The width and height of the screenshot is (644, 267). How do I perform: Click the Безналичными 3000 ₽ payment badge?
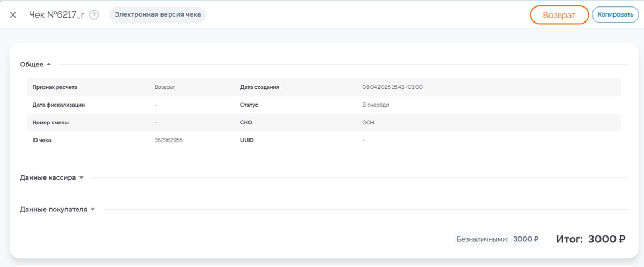(497, 239)
